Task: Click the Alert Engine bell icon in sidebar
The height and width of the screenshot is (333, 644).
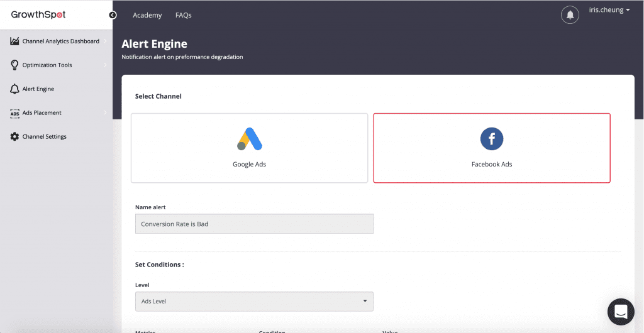Action: coord(15,89)
